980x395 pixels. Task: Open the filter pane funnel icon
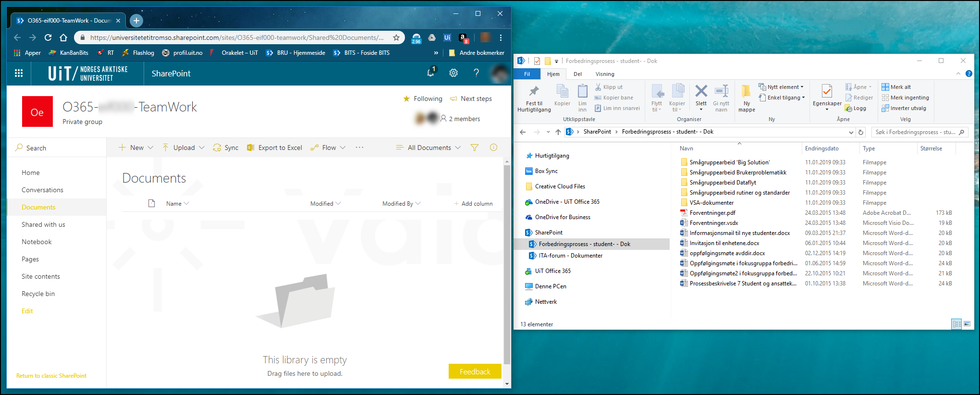point(475,148)
